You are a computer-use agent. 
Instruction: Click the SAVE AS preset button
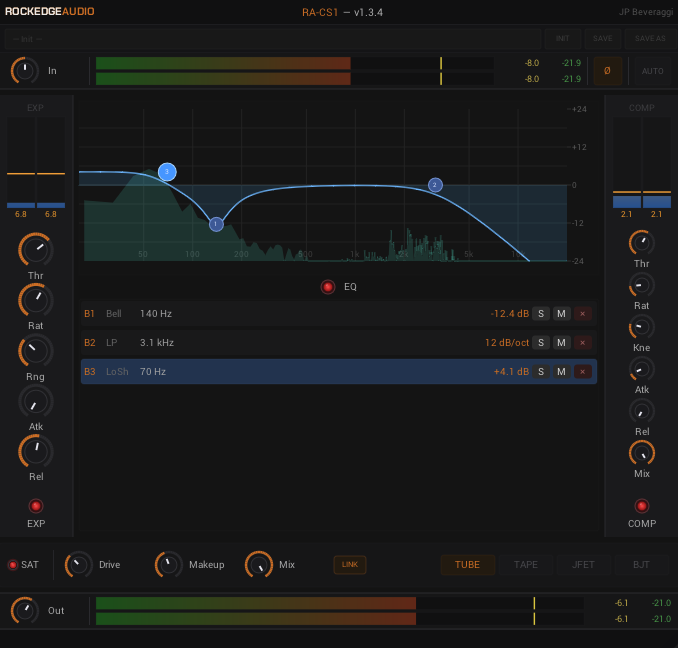[x=650, y=39]
